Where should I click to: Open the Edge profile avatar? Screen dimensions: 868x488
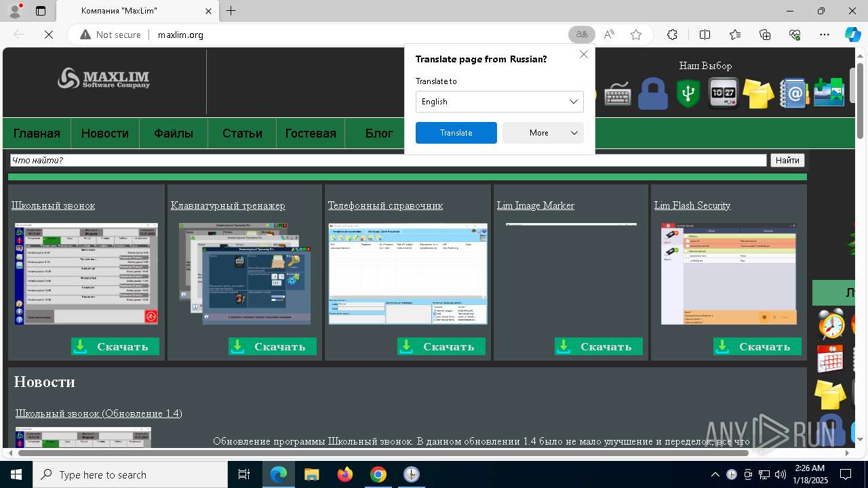tap(14, 11)
